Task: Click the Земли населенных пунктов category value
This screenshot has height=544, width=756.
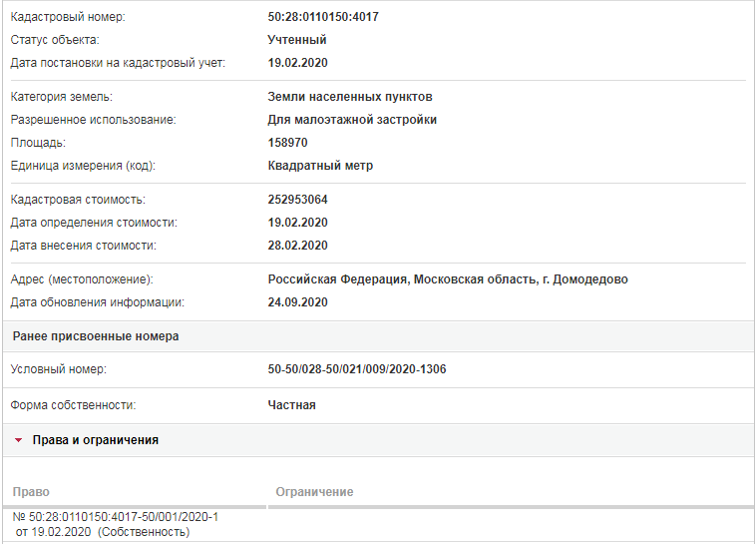Action: click(350, 97)
